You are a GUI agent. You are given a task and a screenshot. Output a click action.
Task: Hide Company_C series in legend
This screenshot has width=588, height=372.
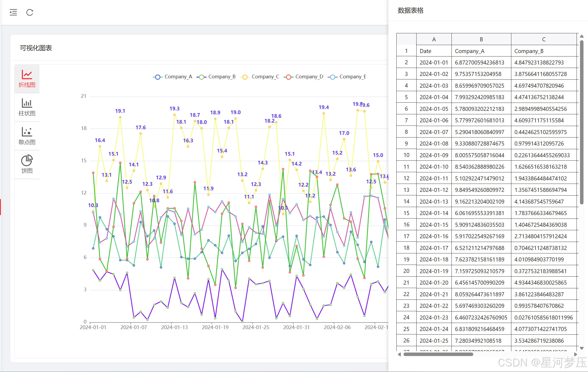pyautogui.click(x=260, y=77)
